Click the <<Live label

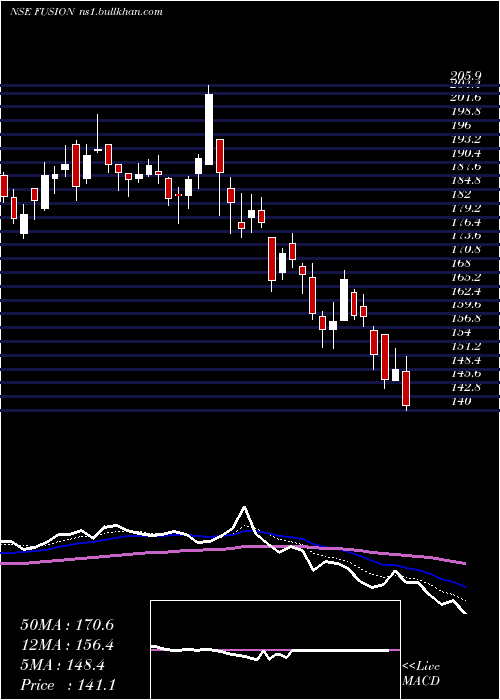tap(421, 667)
